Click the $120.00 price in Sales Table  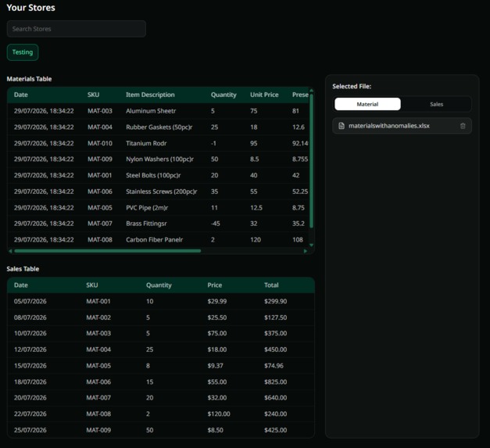point(219,414)
